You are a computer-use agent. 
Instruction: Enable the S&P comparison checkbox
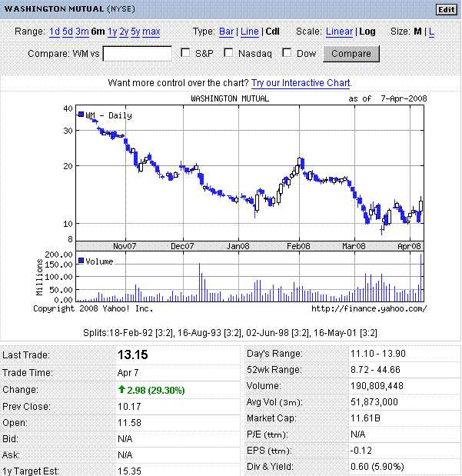click(x=185, y=53)
